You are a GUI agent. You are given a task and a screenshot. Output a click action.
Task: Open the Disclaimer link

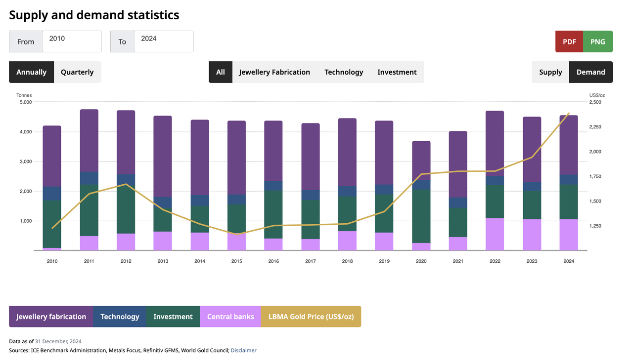243,350
